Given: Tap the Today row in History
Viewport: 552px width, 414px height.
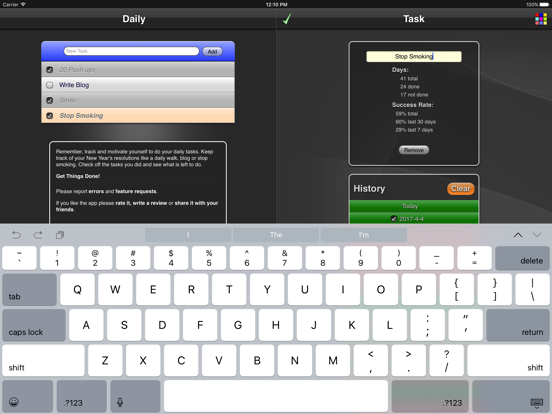Looking at the screenshot, I should point(414,206).
